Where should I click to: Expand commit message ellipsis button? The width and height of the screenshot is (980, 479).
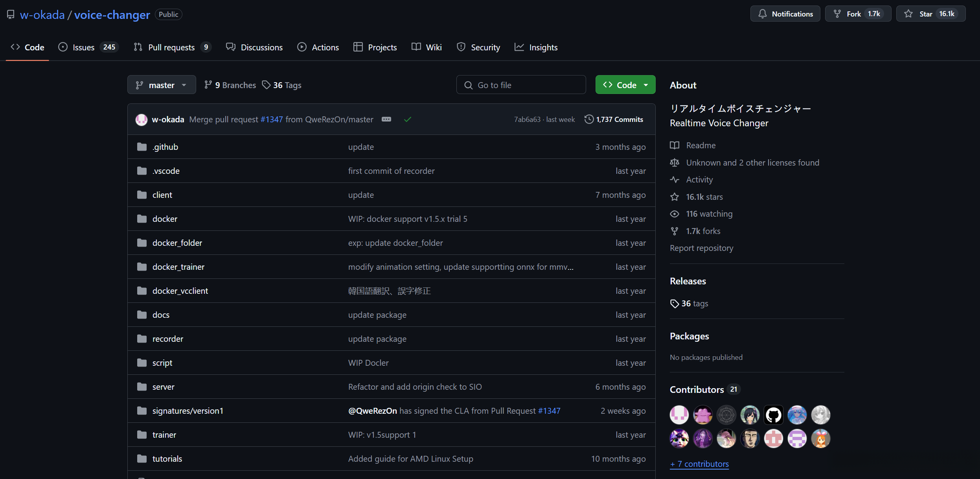click(x=386, y=119)
